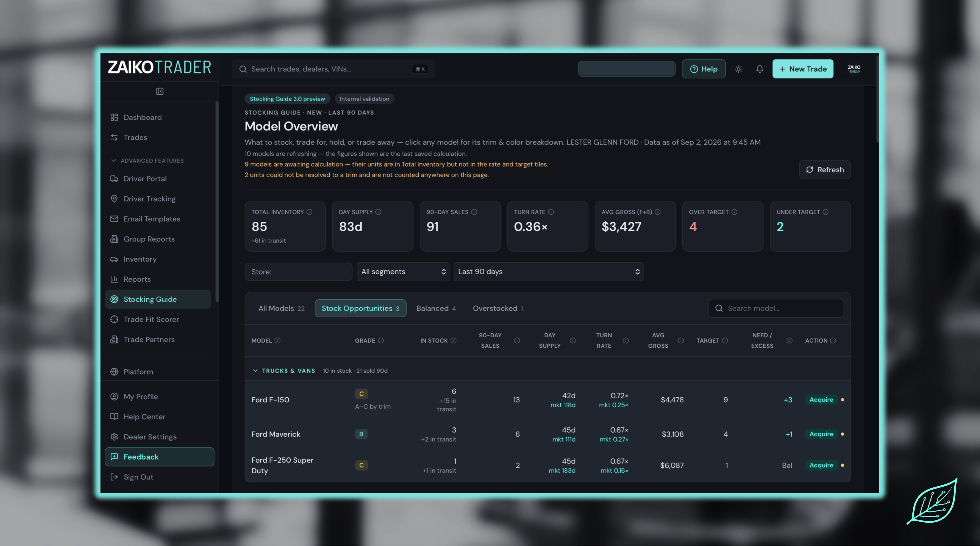Open Trade Fit Scorer in sidebar

[x=158, y=319]
